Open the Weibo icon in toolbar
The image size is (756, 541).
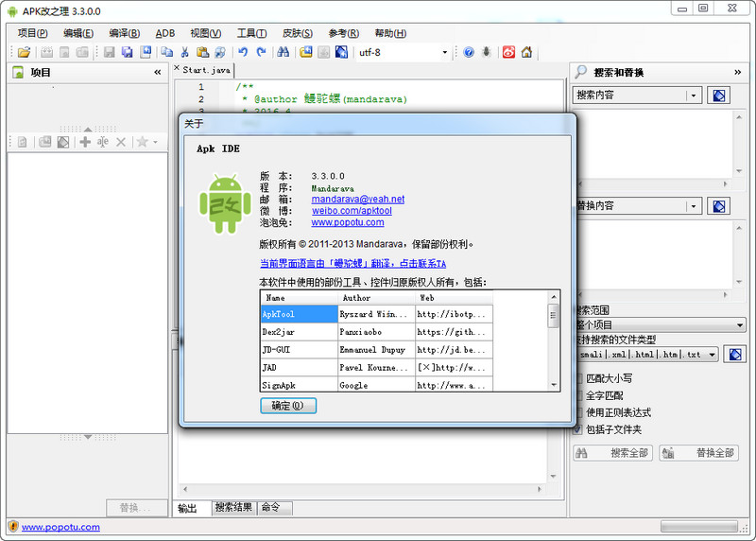pyautogui.click(x=508, y=52)
